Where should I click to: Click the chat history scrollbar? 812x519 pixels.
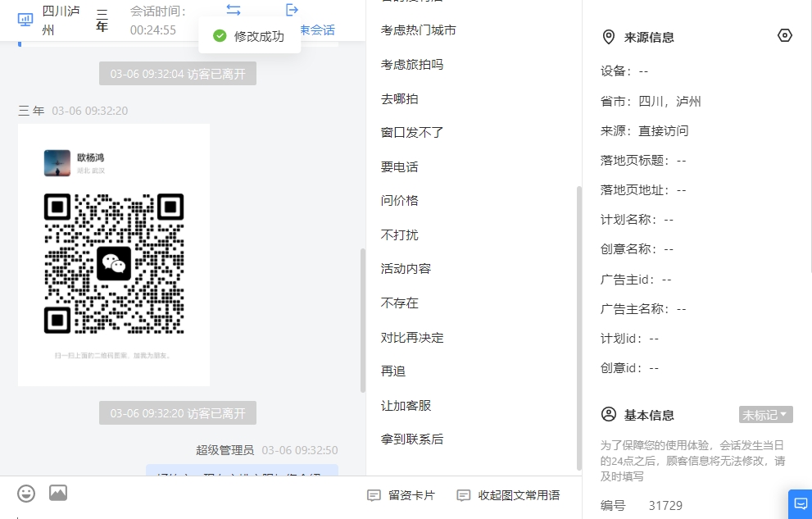click(362, 320)
